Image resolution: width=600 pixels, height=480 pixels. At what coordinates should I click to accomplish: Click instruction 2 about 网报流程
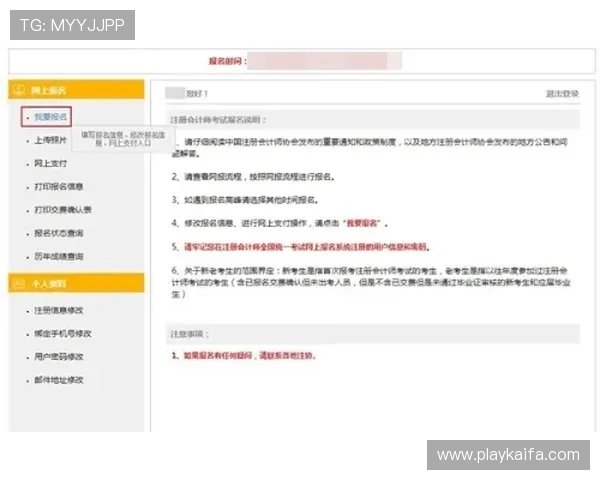click(253, 177)
